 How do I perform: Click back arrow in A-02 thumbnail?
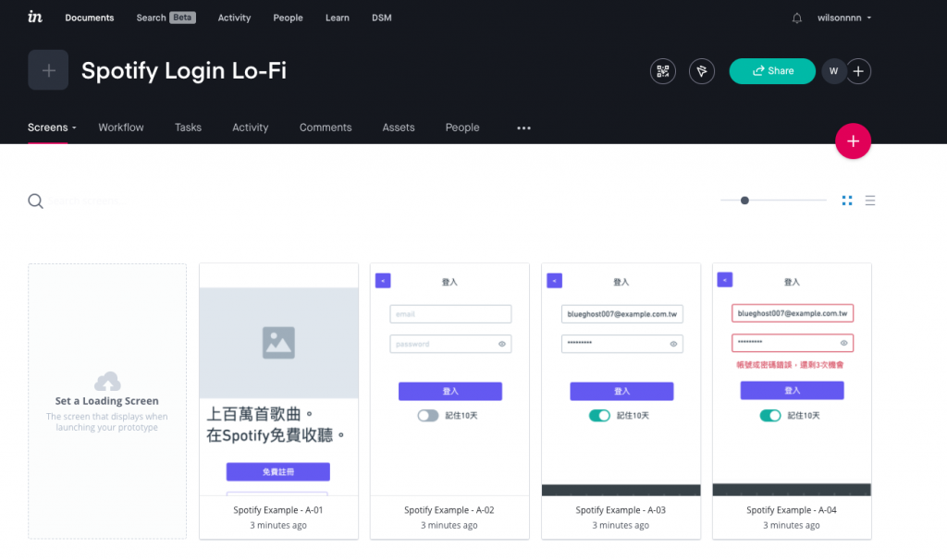coord(383,281)
